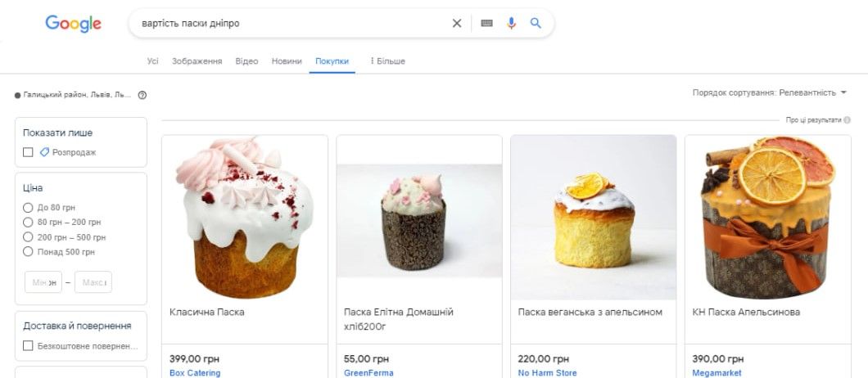
Task: Start voice search with microphone icon
Action: coord(511,24)
